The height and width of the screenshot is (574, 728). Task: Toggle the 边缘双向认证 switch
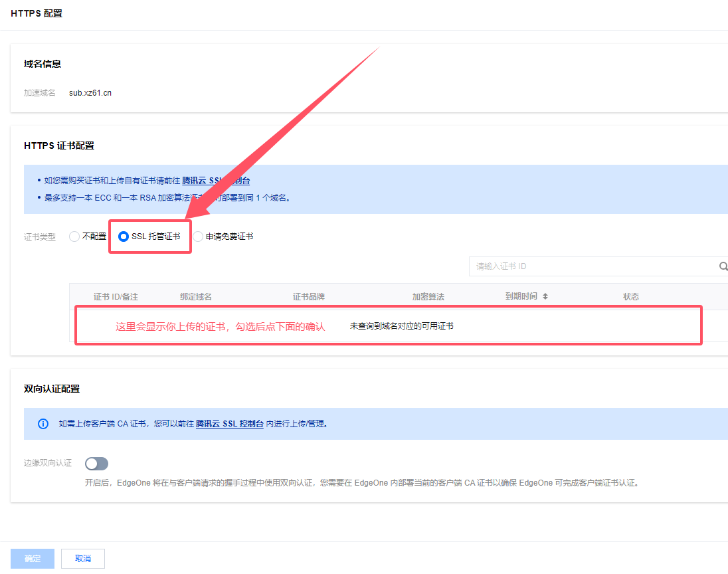[96, 464]
